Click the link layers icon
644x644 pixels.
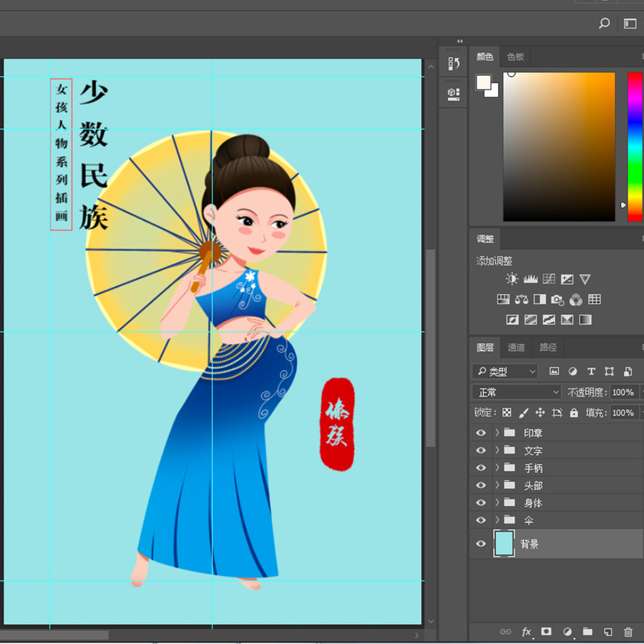[505, 632]
